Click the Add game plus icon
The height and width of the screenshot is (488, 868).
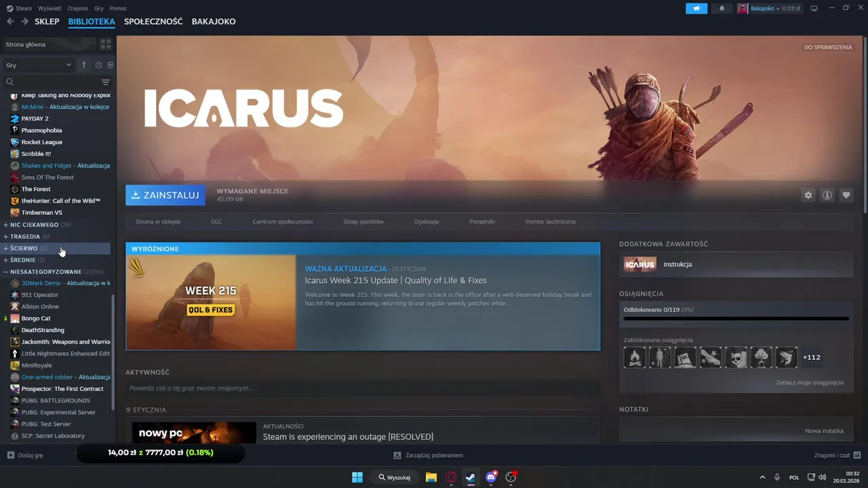tap(10, 455)
